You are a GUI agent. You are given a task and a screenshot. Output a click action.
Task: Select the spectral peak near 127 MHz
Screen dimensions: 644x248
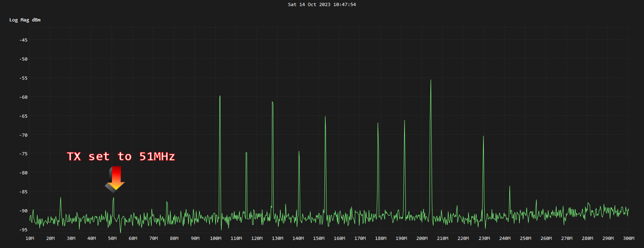tap(273, 102)
